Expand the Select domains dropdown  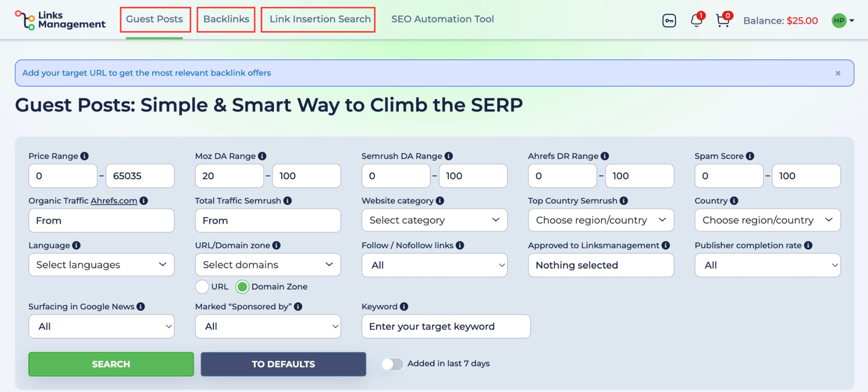click(268, 265)
